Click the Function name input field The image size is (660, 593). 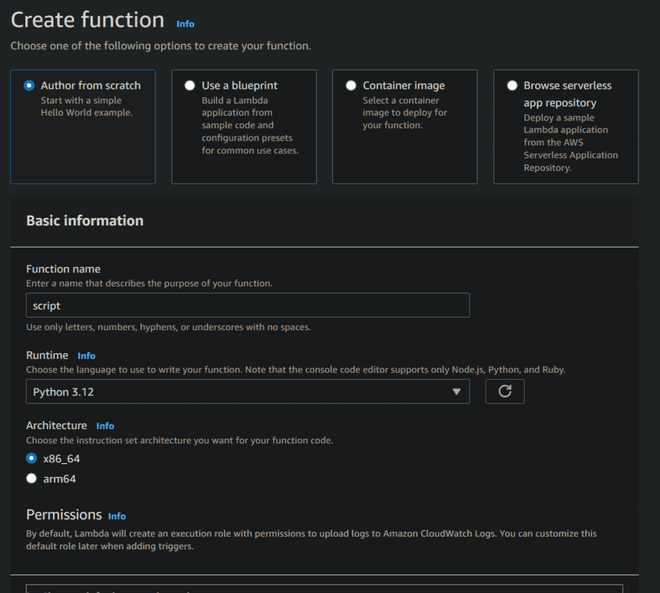click(x=247, y=306)
